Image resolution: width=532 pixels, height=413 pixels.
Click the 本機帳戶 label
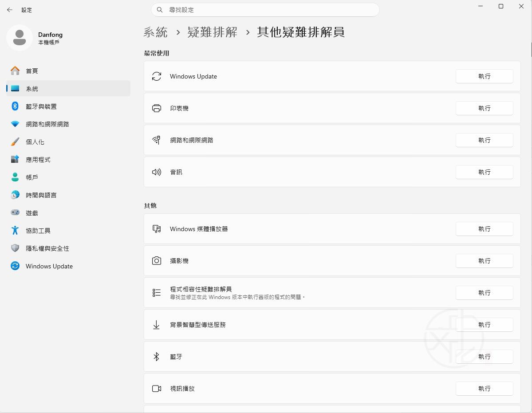pos(48,43)
